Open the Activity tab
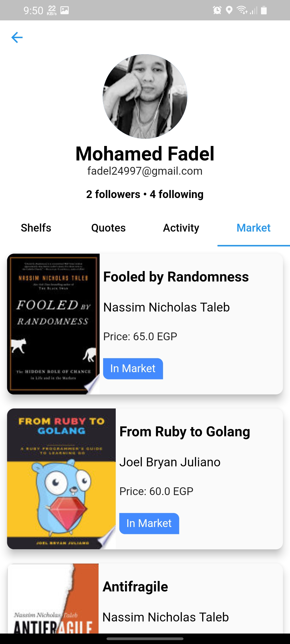Viewport: 290px width, 644px height. [181, 228]
